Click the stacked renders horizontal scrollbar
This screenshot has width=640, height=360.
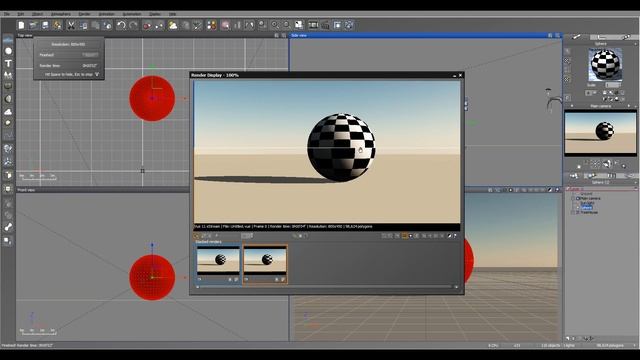tap(327, 287)
